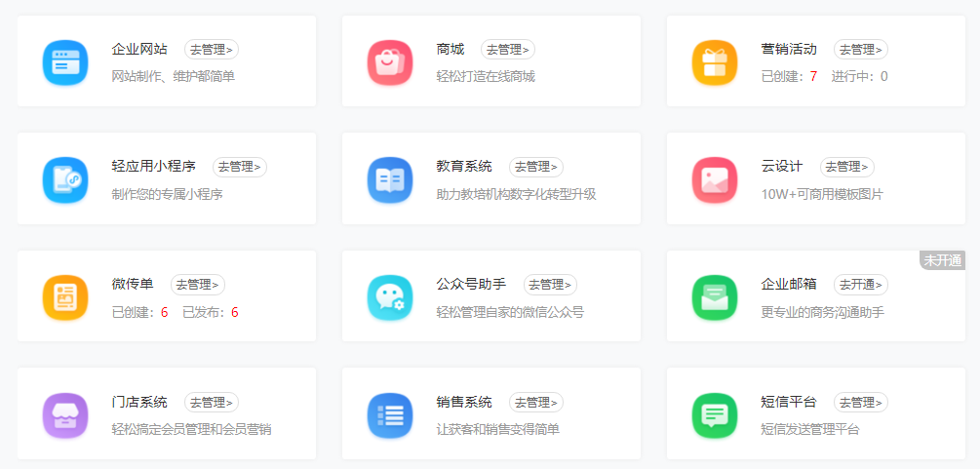Click the 公众号助手 chat bubble icon
Screen dimensions: 980x469
click(x=390, y=297)
